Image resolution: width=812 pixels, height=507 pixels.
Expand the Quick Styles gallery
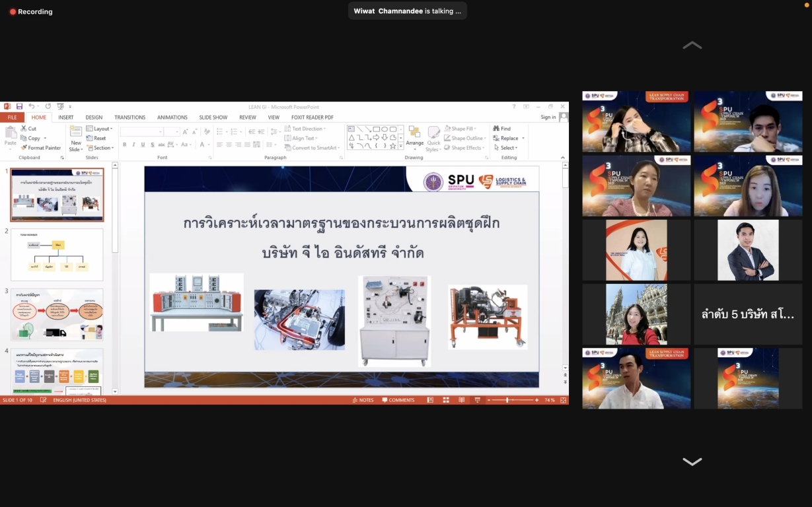click(433, 139)
